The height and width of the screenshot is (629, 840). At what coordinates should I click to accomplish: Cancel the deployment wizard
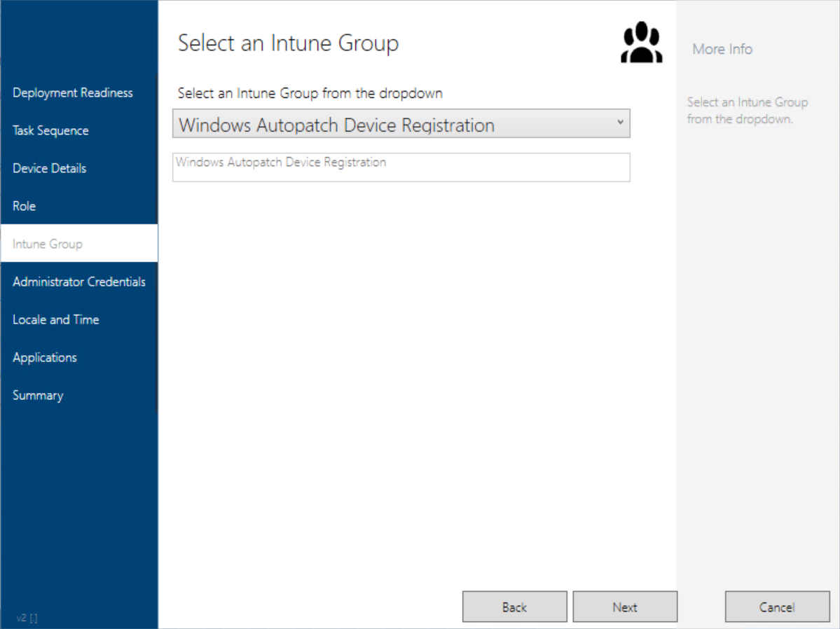[777, 607]
